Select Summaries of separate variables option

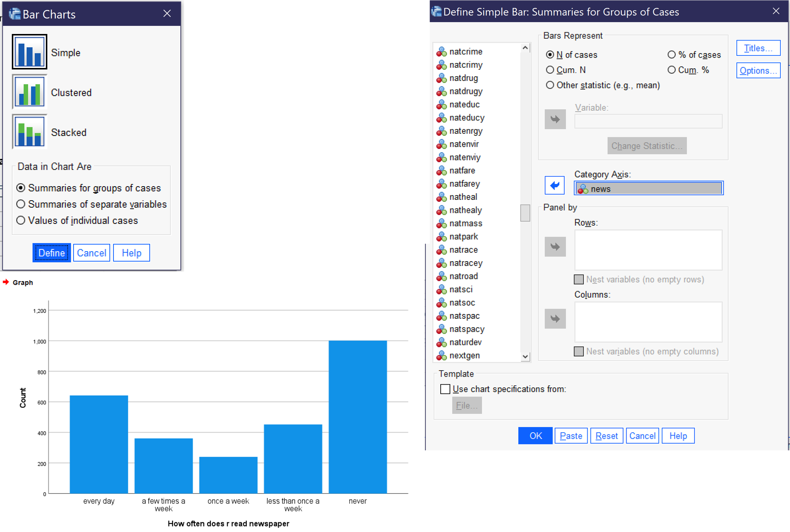click(21, 204)
